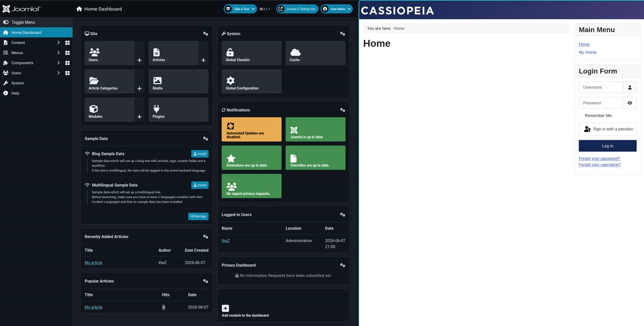Show password using the eye icon
The width and height of the screenshot is (644, 326).
click(x=630, y=103)
